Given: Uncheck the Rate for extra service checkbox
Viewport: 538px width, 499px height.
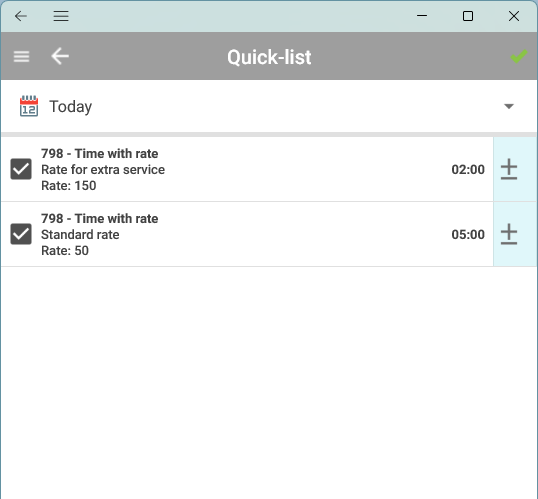Looking at the screenshot, I should point(21,169).
